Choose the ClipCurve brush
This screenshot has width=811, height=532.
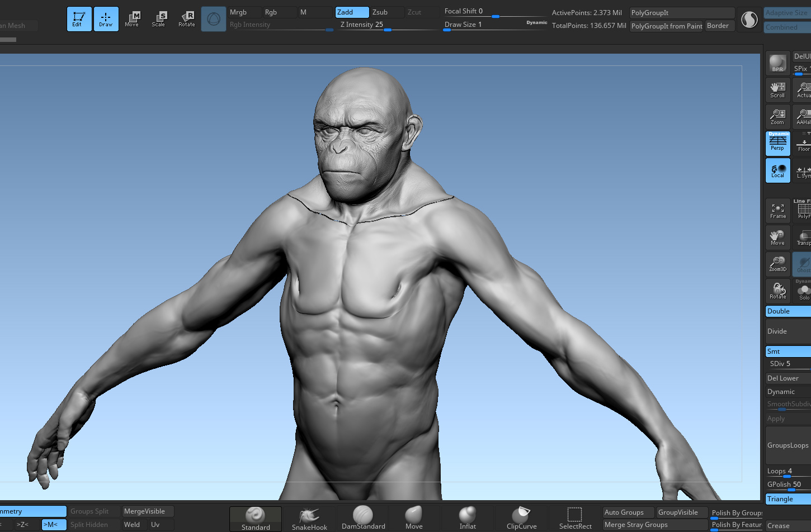[521, 519]
